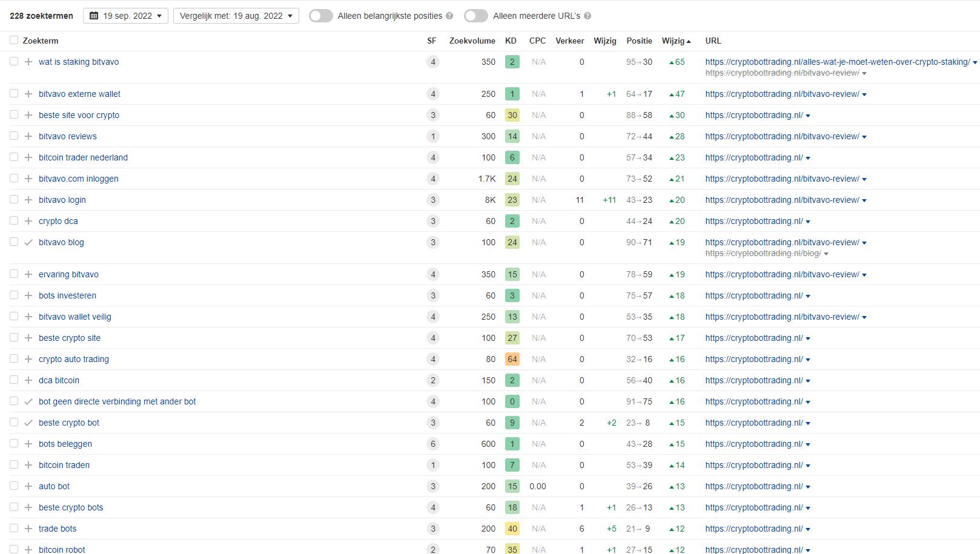Expand keyword 'wat is staking bitvavo' plus icon

28,62
